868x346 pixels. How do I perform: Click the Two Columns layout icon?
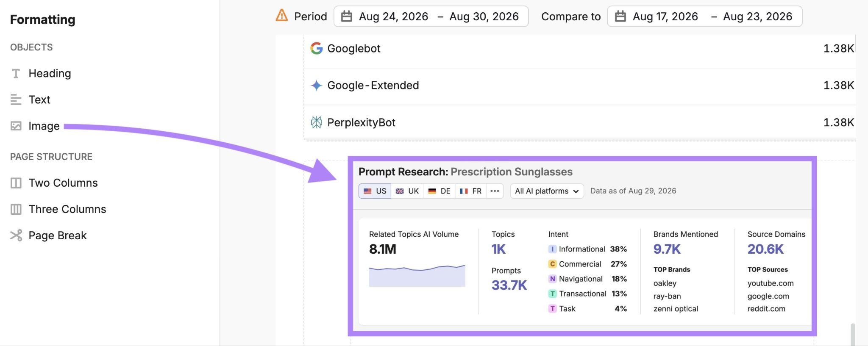16,183
